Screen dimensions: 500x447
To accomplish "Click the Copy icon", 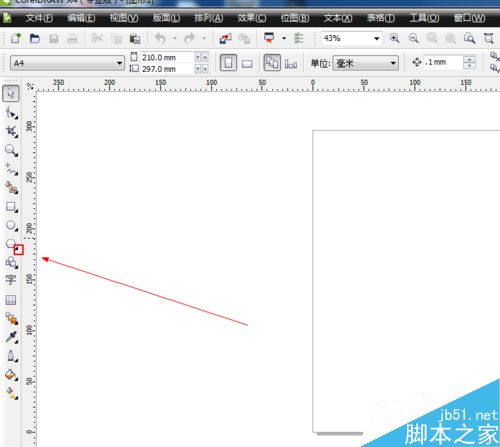I will (116, 39).
